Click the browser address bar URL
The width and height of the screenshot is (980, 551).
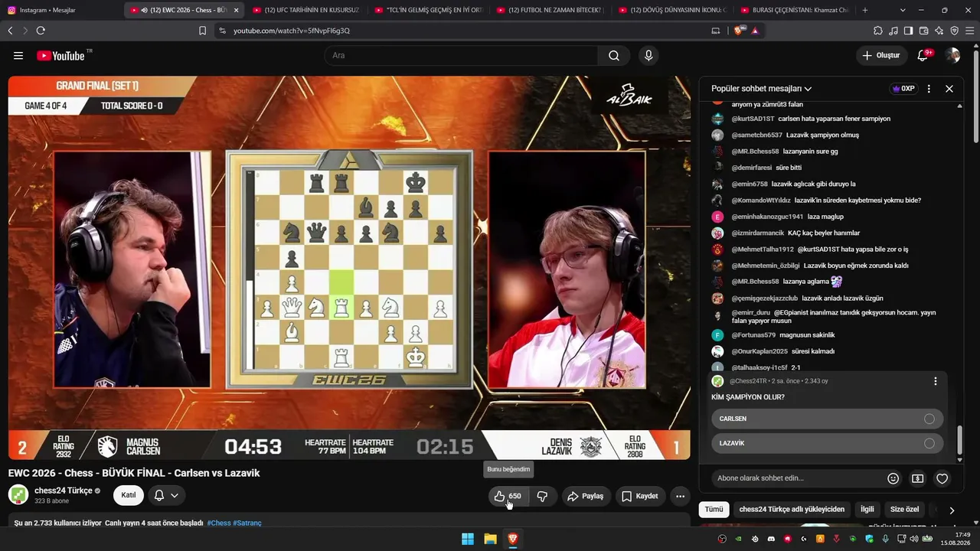292,31
